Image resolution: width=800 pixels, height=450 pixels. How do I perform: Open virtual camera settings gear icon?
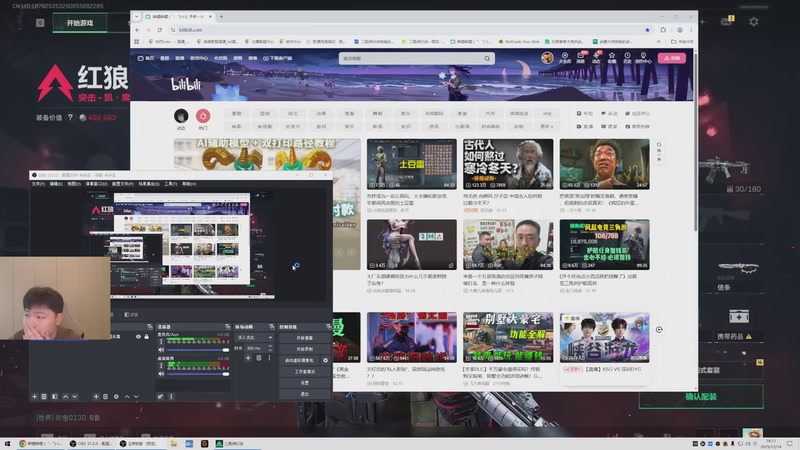[x=326, y=360]
